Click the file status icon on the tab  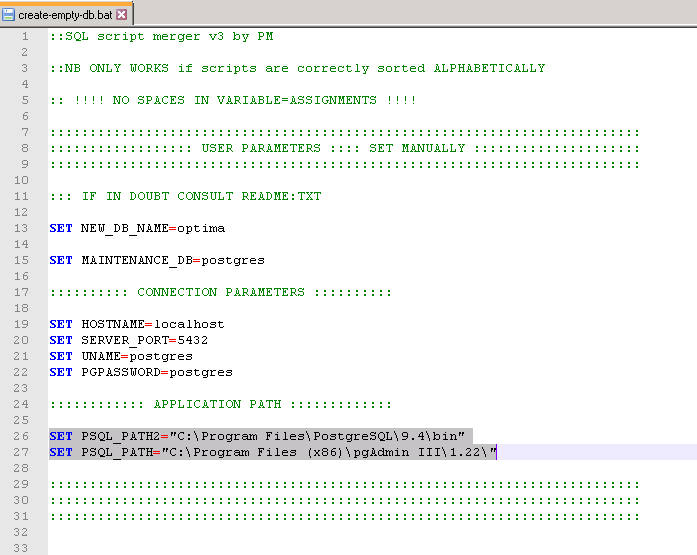tap(9, 15)
